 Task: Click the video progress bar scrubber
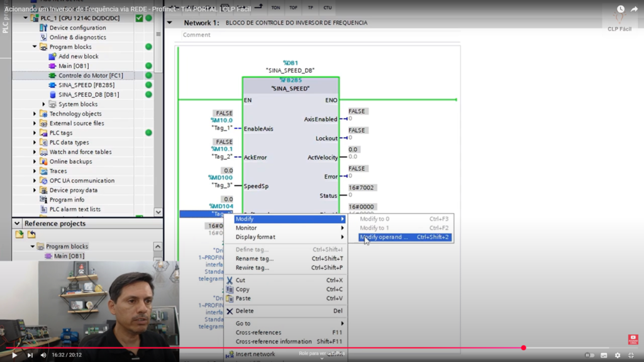click(x=523, y=348)
